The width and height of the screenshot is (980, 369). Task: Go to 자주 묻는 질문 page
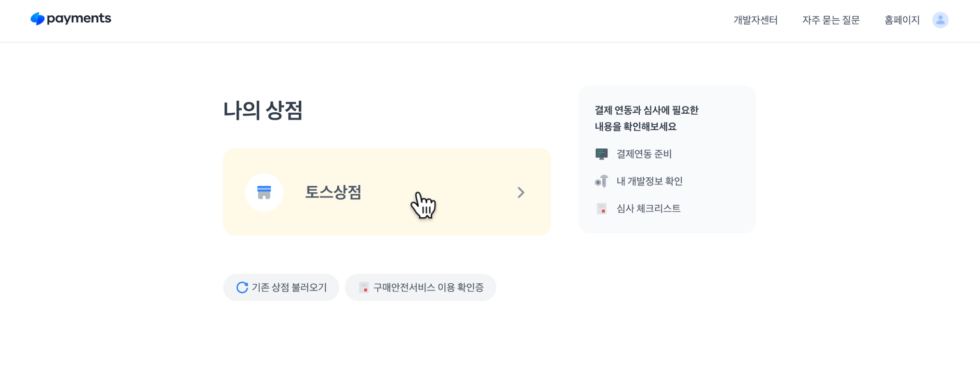pyautogui.click(x=831, y=20)
